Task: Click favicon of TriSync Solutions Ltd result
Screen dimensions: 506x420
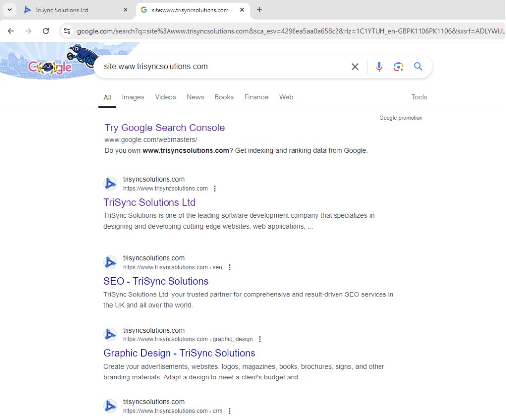Action: tap(110, 184)
